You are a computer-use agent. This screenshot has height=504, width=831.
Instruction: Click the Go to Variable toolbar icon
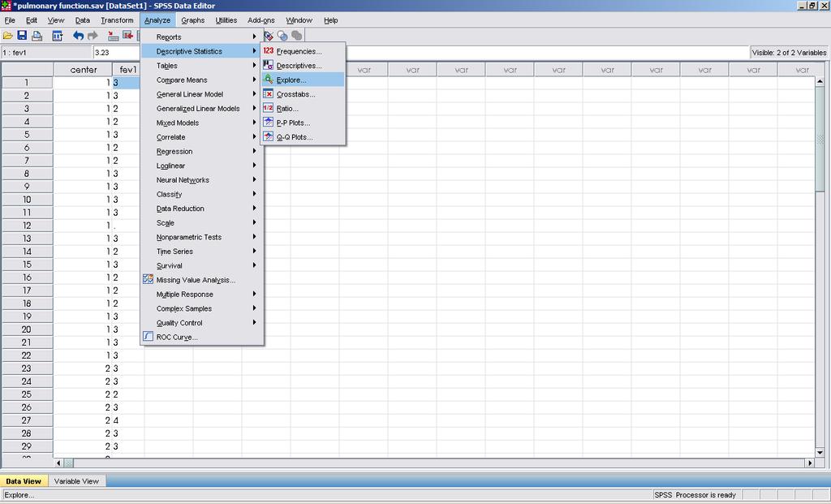point(127,36)
